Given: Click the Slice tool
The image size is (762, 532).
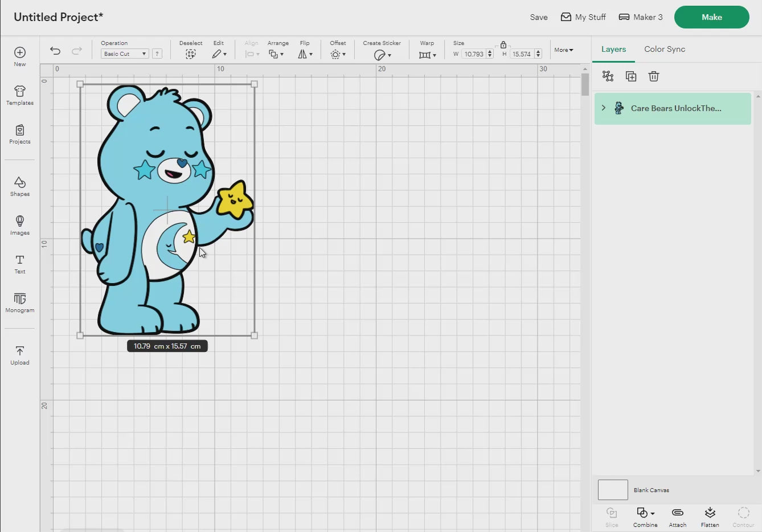Looking at the screenshot, I should [612, 517].
